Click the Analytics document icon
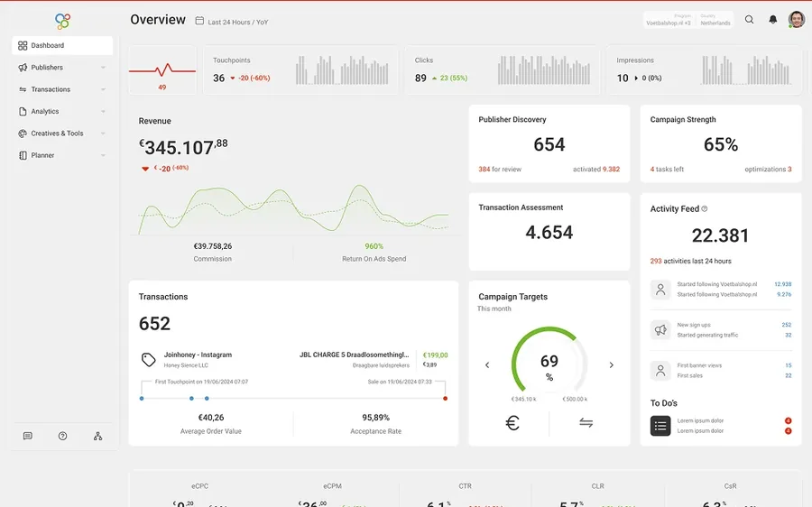This screenshot has height=507, width=812. point(23,111)
